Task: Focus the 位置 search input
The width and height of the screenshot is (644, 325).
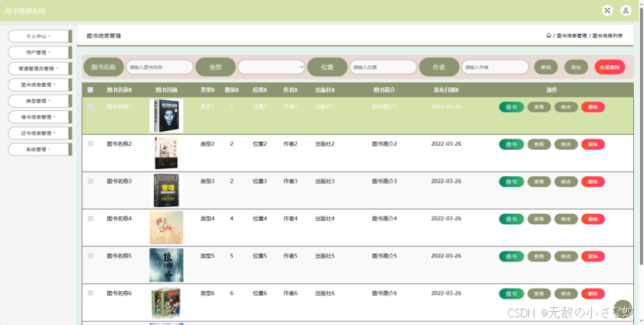Action: click(x=383, y=67)
